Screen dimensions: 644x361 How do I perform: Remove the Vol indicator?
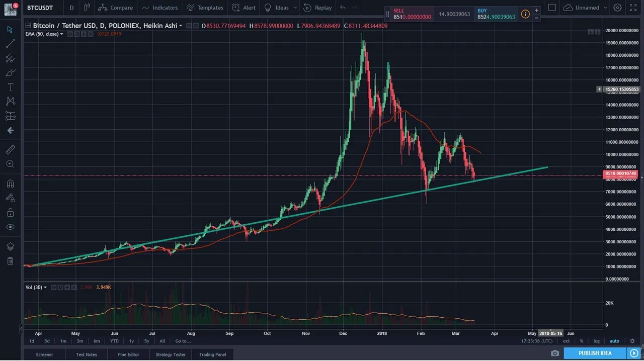74,287
